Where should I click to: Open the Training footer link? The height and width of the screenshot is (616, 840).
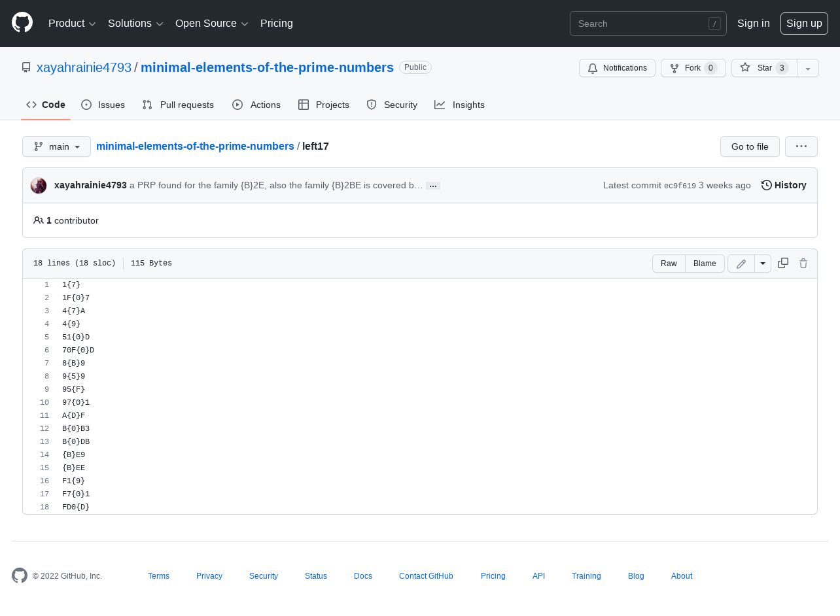click(x=586, y=576)
